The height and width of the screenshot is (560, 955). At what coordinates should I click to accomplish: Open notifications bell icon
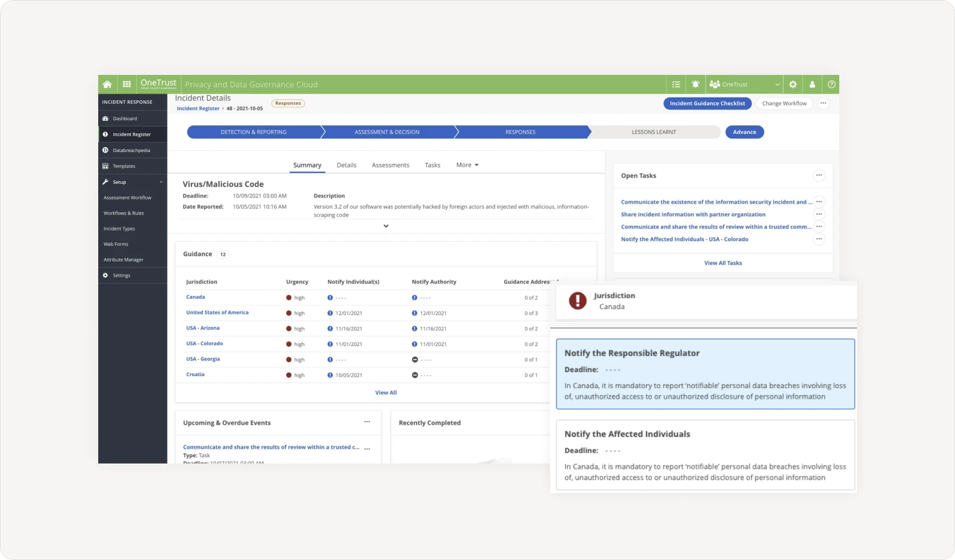(696, 85)
